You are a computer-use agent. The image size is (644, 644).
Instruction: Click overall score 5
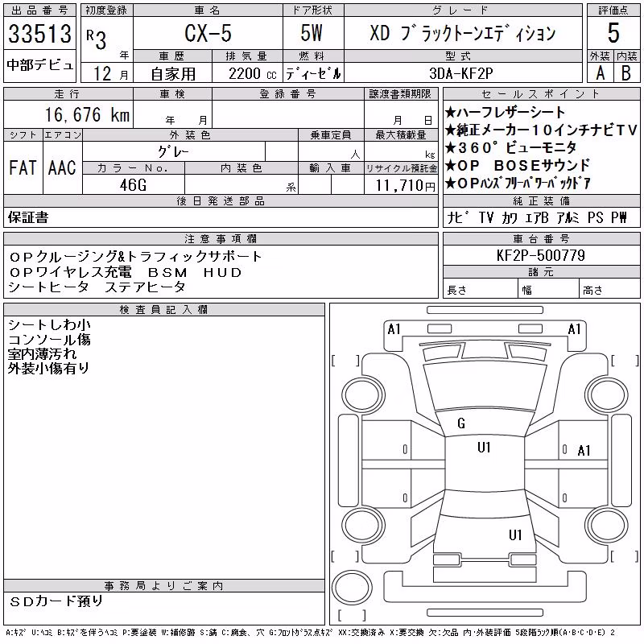pos(613,33)
